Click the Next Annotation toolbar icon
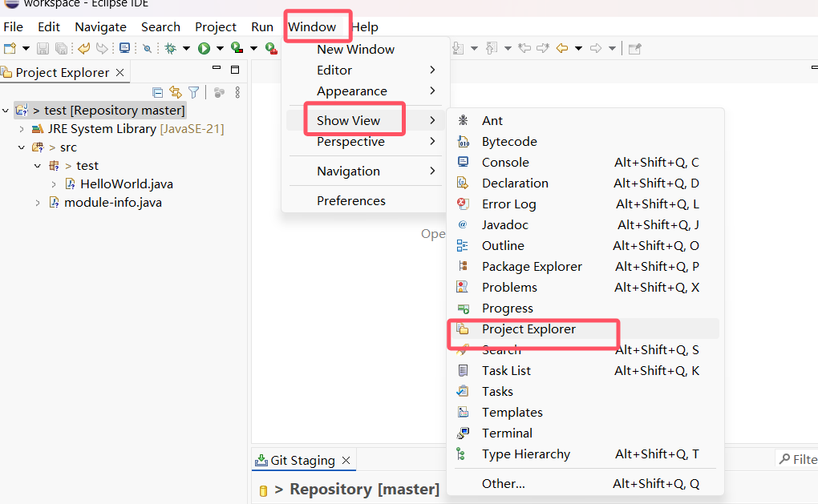Viewport: 818px width, 504px height. [x=458, y=48]
